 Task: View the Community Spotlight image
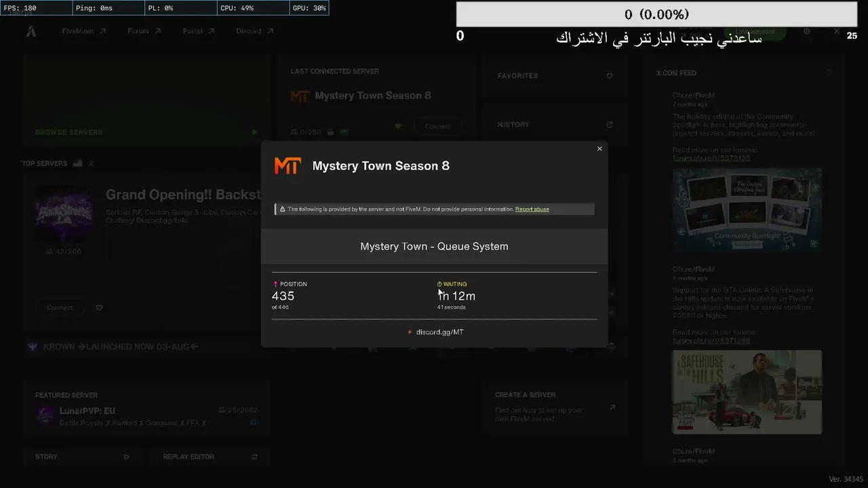(747, 210)
